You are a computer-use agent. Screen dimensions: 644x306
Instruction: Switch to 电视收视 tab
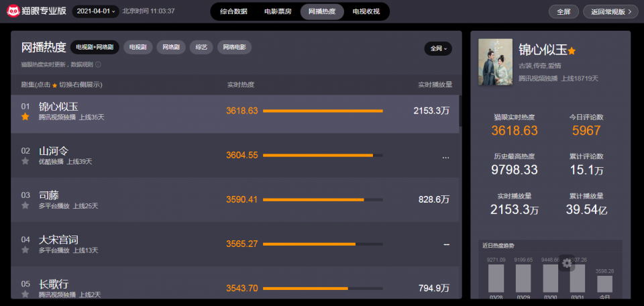(366, 11)
